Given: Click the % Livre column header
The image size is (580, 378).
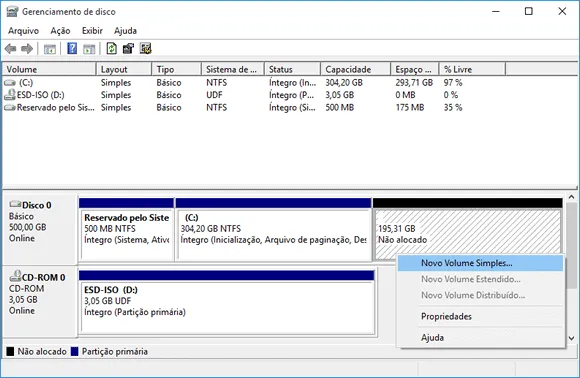Looking at the screenshot, I should point(472,70).
